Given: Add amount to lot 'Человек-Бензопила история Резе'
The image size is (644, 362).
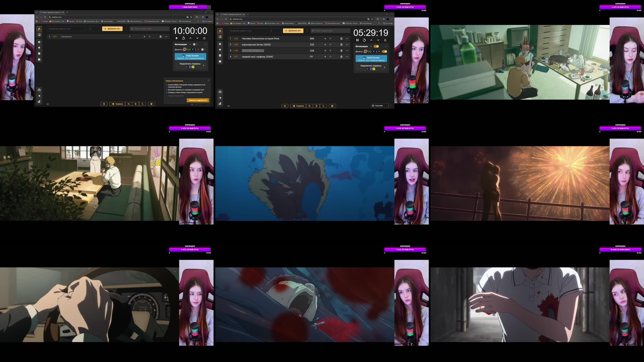Looking at the screenshot, I should coord(325,39).
